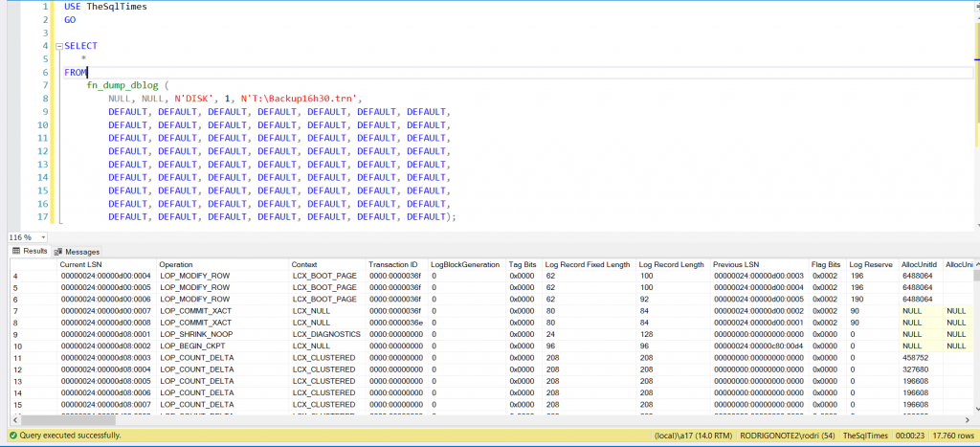
Task: Click the FROM keyword in the editor
Action: [76, 73]
